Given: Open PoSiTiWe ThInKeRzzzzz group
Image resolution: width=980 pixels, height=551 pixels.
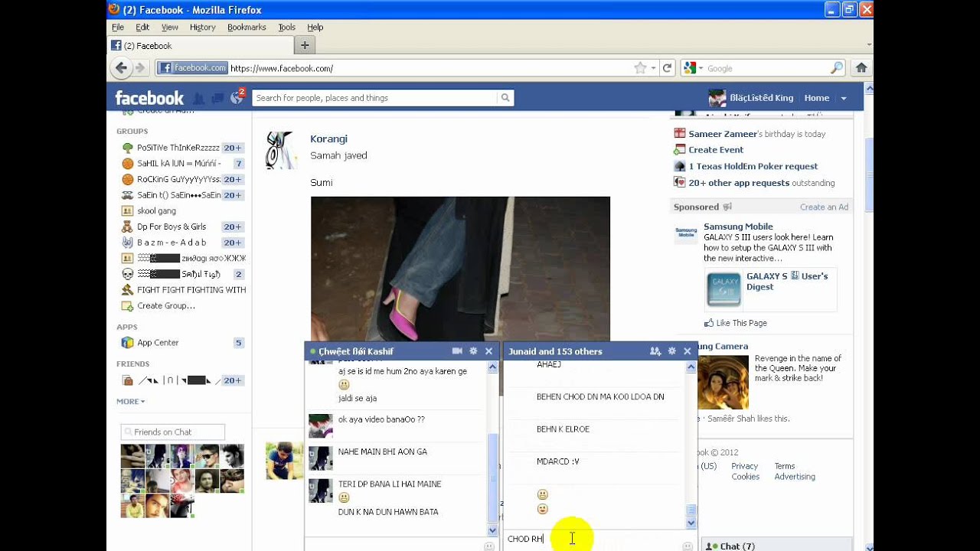Looking at the screenshot, I should pos(178,148).
